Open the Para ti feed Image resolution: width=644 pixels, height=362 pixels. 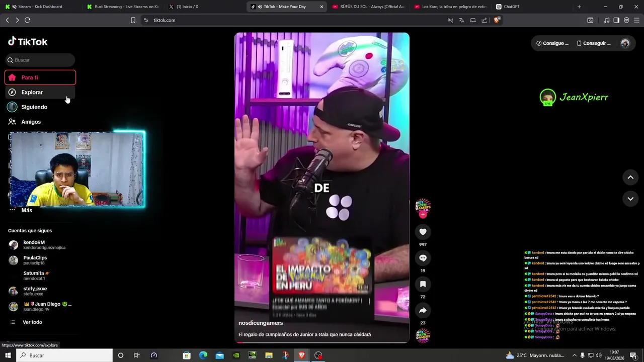(x=40, y=77)
